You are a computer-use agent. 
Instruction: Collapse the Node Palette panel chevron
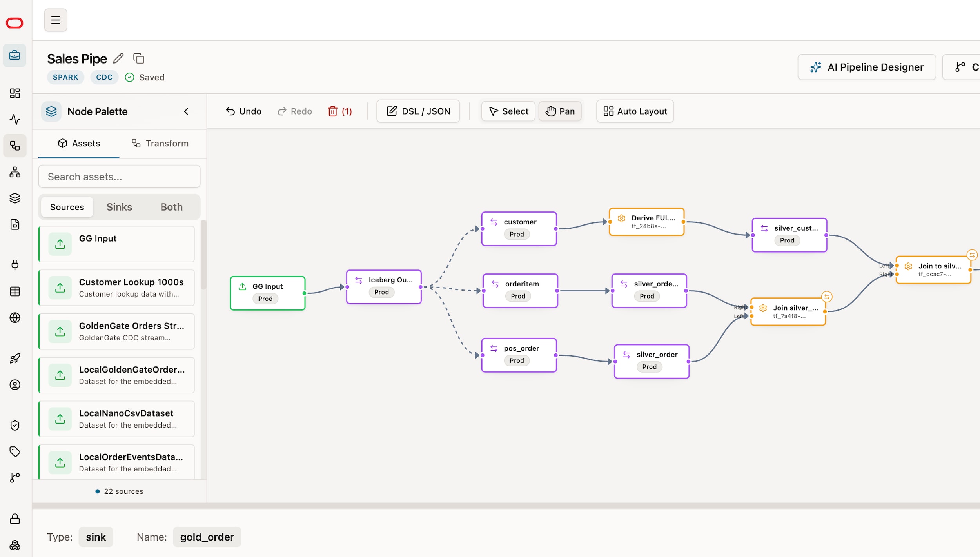[x=186, y=111]
